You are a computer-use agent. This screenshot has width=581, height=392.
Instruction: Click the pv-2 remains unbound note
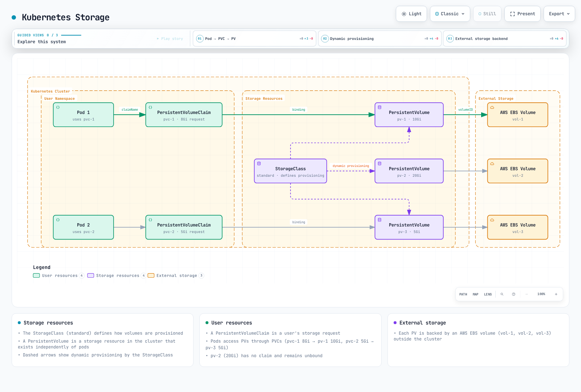(x=267, y=356)
